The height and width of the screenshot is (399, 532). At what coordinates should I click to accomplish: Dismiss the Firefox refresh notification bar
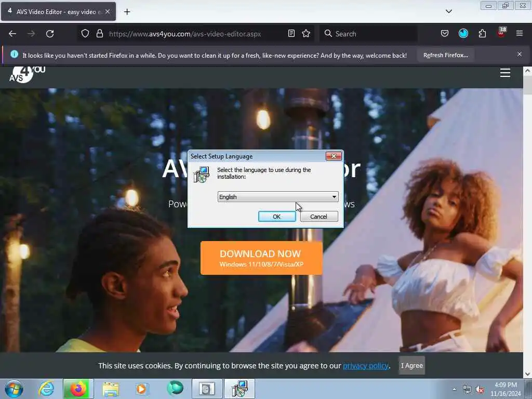coord(519,54)
